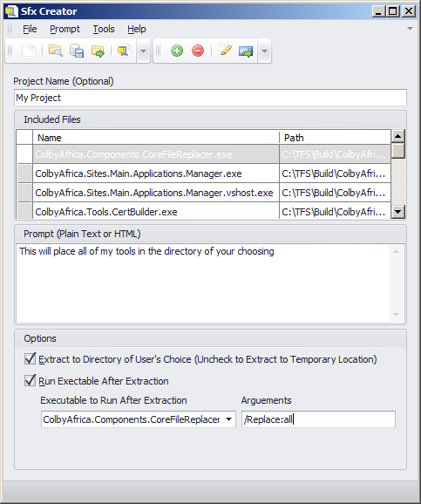This screenshot has width=421, height=504.
Task: Open the Prompt menu
Action: pos(65,30)
